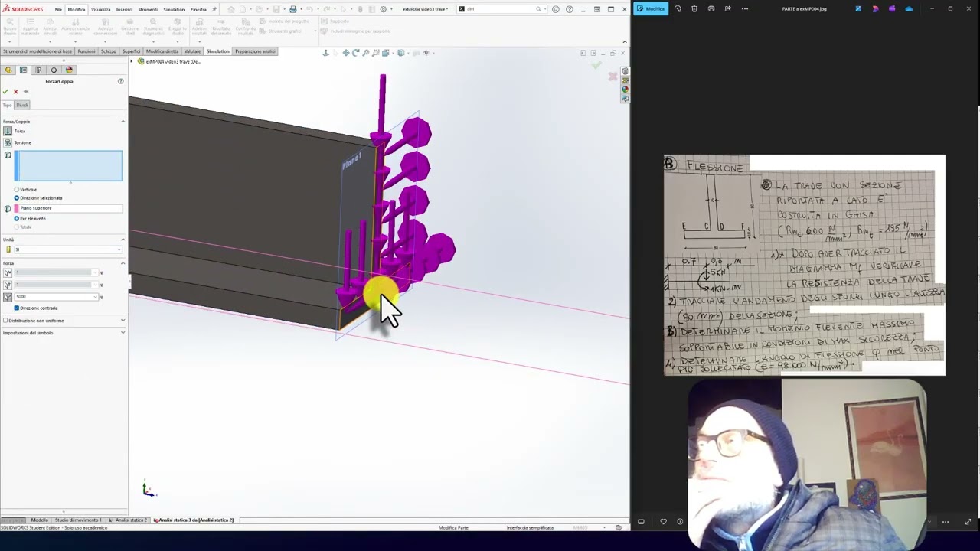Toggle the normal force component button at 5000
This screenshot has height=551, width=980.
coord(8,297)
